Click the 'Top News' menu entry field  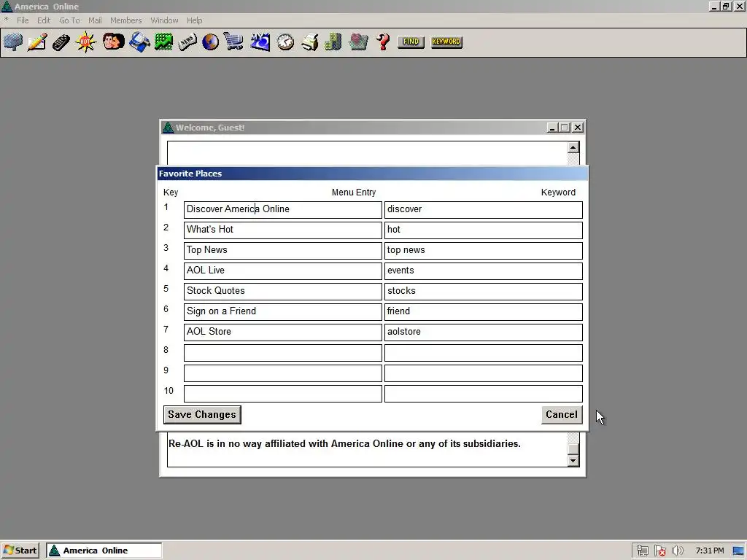pos(283,251)
